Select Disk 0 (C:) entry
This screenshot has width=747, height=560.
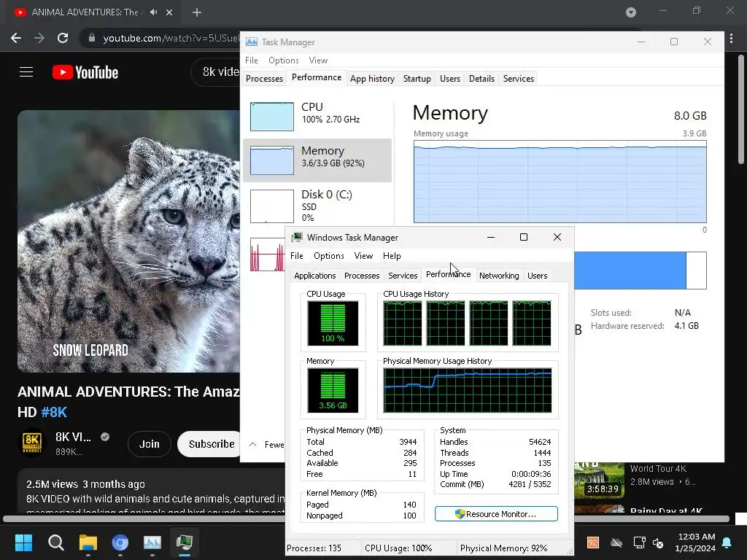coord(317,206)
